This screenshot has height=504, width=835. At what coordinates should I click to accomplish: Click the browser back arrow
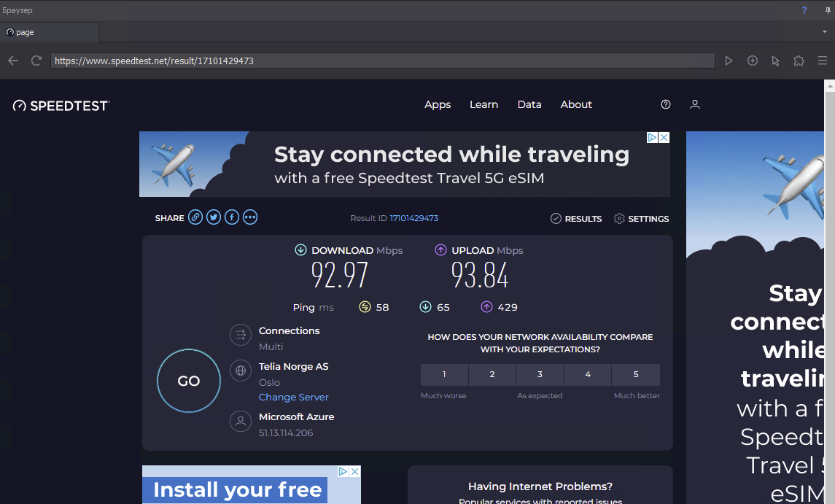pyautogui.click(x=13, y=61)
